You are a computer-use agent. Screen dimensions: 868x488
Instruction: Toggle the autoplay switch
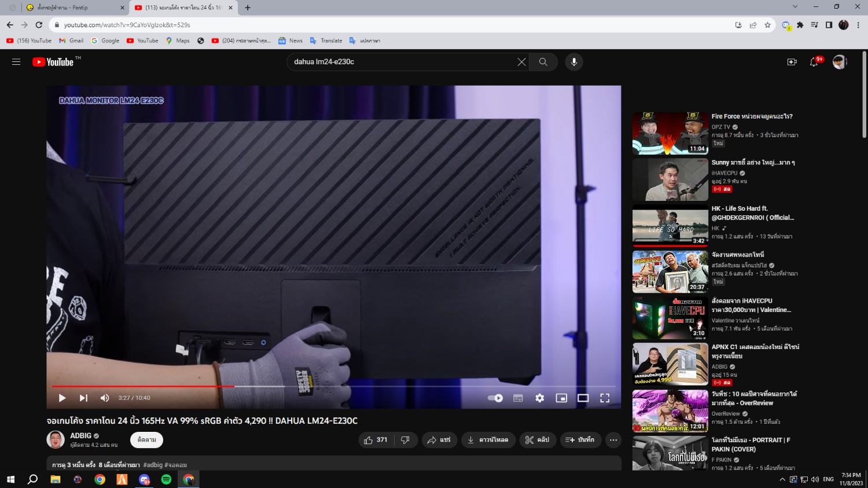(495, 398)
